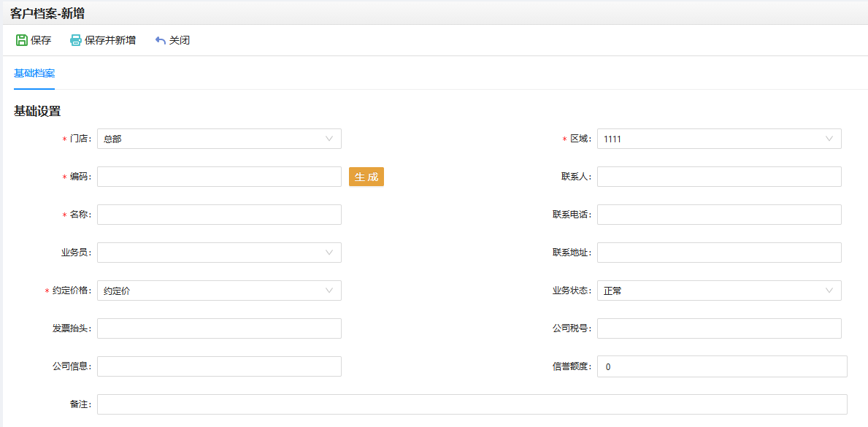Focus the 名称 name input field
This screenshot has width=868, height=427.
click(x=219, y=215)
